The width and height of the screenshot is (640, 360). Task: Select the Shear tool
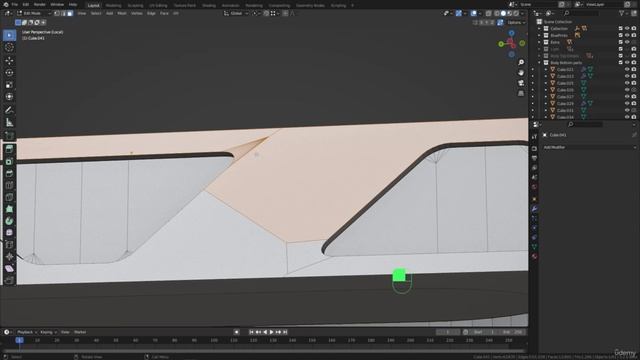pos(9,268)
